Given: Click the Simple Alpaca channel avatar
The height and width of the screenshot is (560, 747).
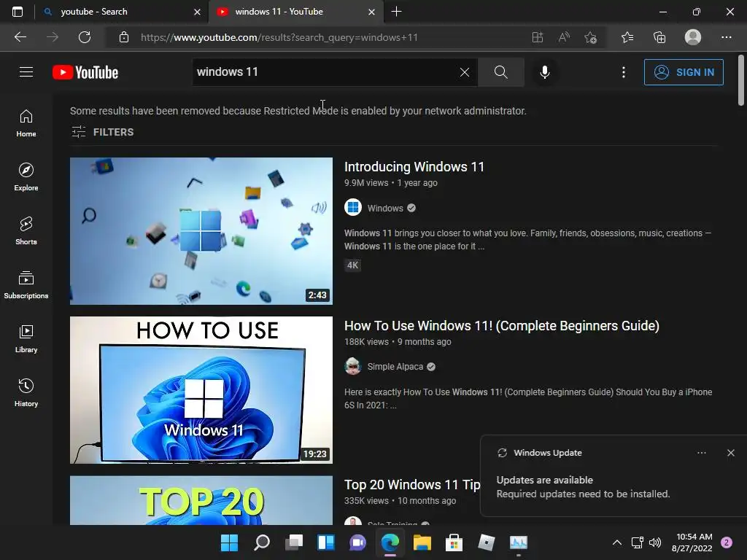Looking at the screenshot, I should [353, 366].
